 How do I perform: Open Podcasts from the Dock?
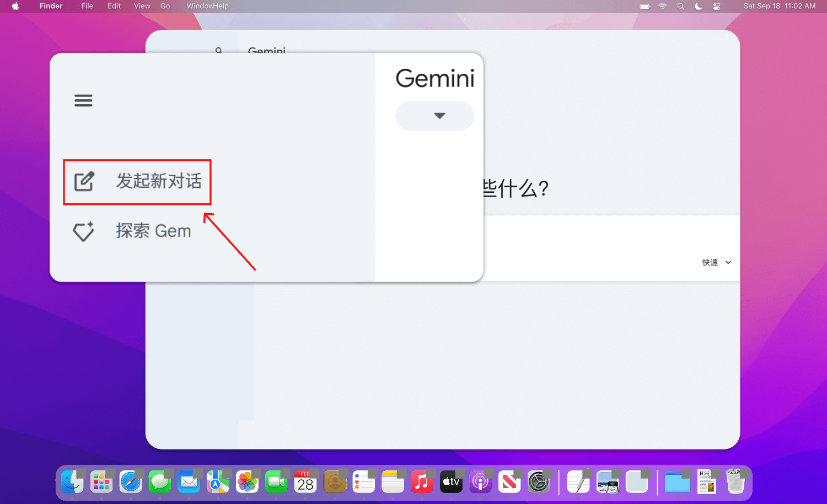(x=480, y=483)
